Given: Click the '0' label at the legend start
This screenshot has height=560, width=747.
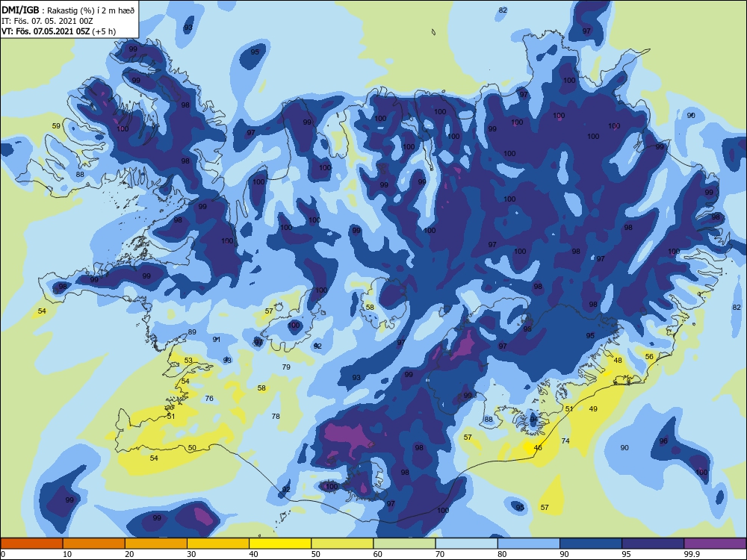Looking at the screenshot, I should click(3, 554).
